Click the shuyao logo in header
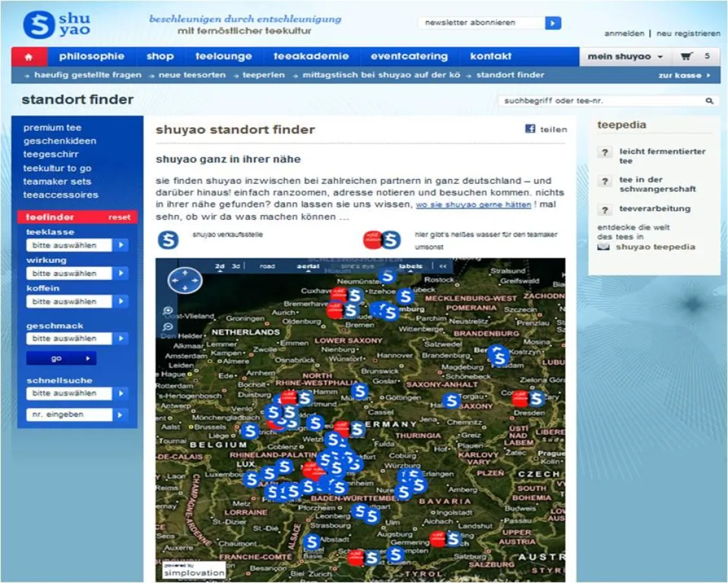This screenshot has height=583, width=728. (x=57, y=24)
